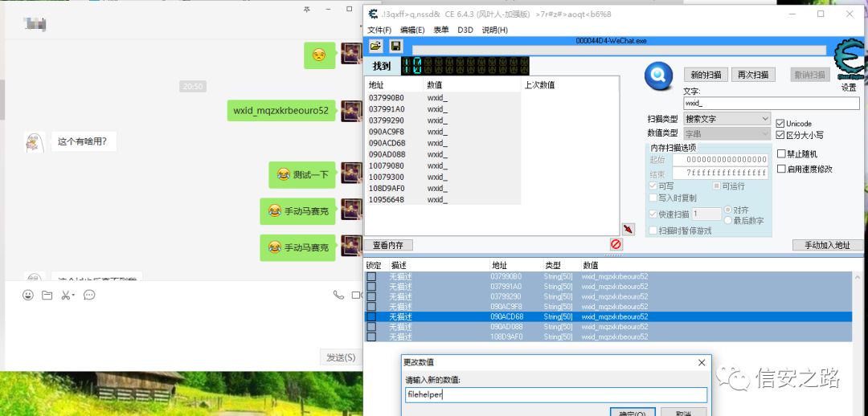Open the 文件(F) menu
Viewport: 868px width, 416px height.
coord(379,30)
